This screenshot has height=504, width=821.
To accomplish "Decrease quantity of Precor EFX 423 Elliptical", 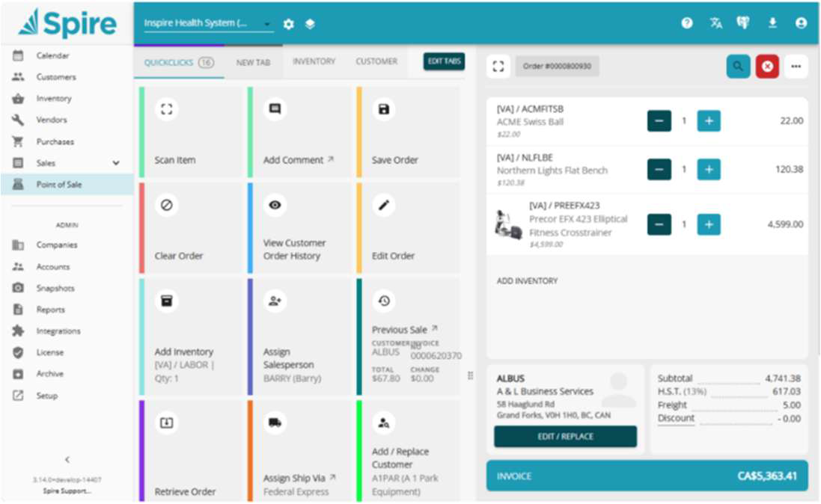I will [x=659, y=224].
